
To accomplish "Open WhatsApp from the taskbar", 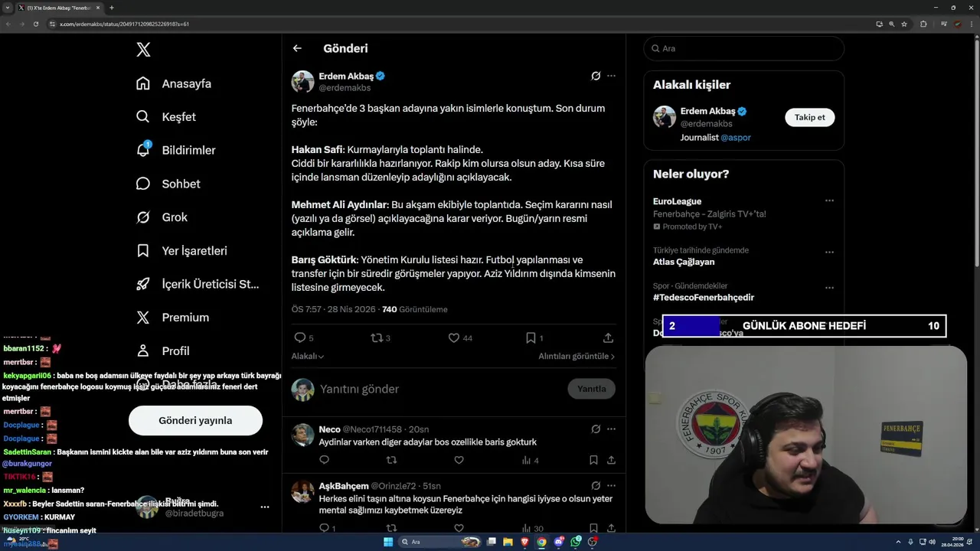I will point(576,542).
